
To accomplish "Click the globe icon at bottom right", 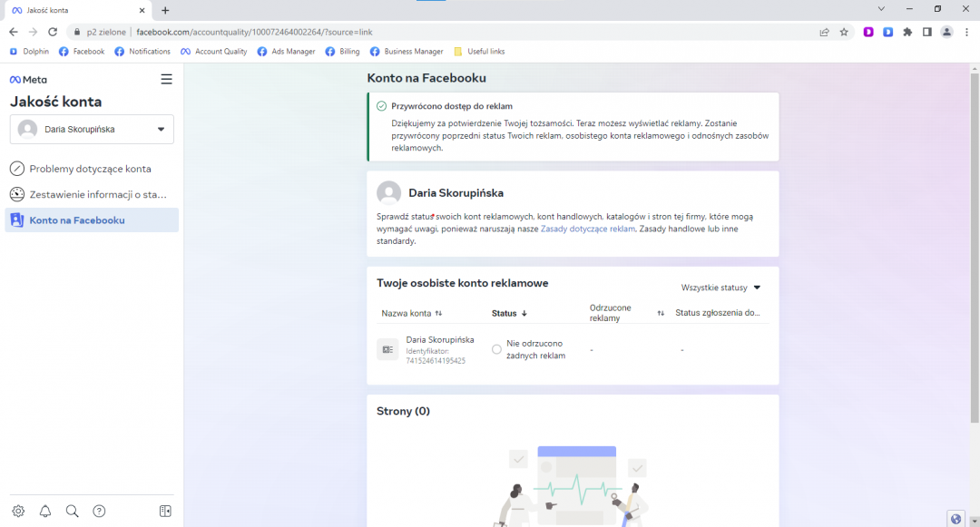I will pyautogui.click(x=955, y=519).
